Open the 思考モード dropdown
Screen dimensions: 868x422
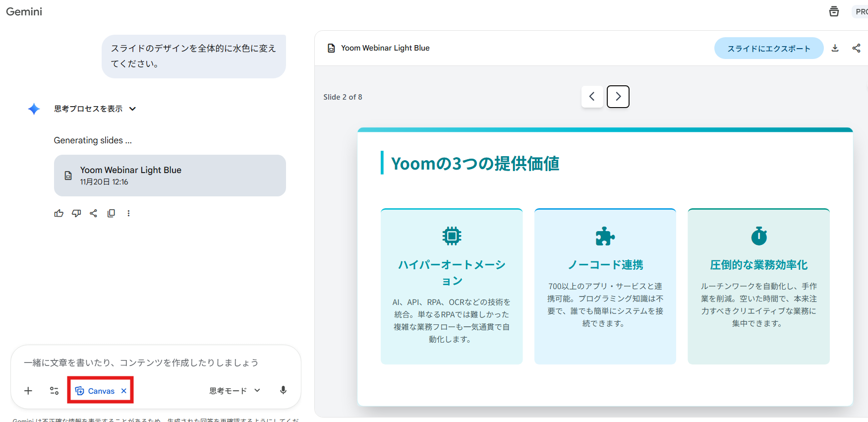[x=234, y=391]
